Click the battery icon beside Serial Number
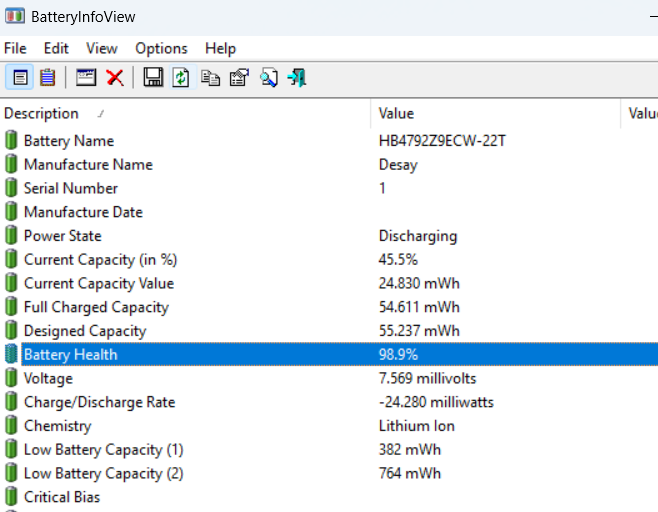The height and width of the screenshot is (512, 658). pos(11,188)
